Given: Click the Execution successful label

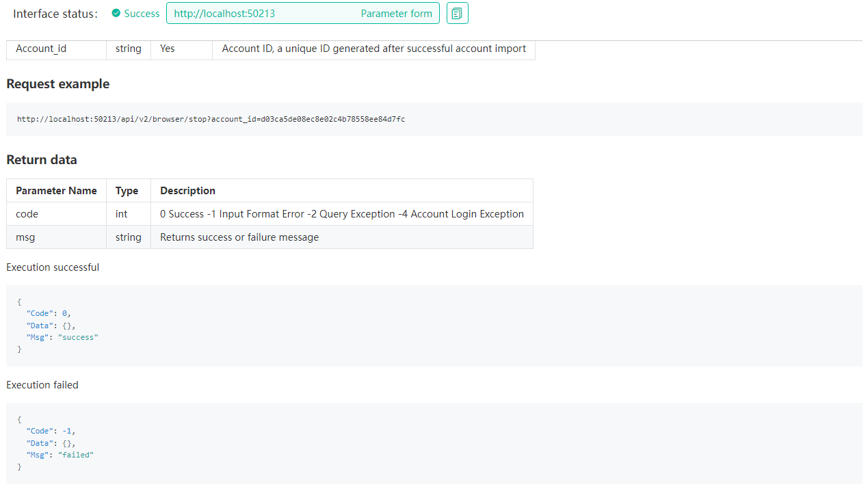Looking at the screenshot, I should click(53, 267).
